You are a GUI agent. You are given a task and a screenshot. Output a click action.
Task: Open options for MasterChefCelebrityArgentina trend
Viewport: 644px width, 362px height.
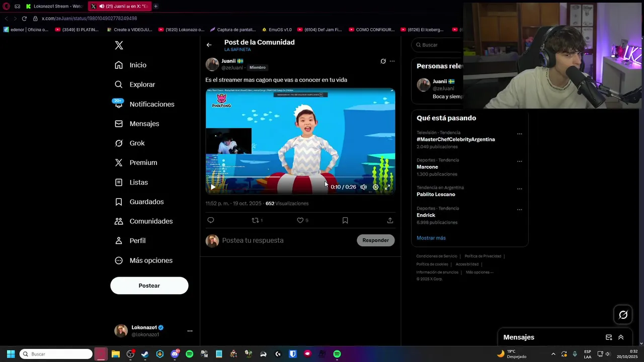[x=520, y=134]
